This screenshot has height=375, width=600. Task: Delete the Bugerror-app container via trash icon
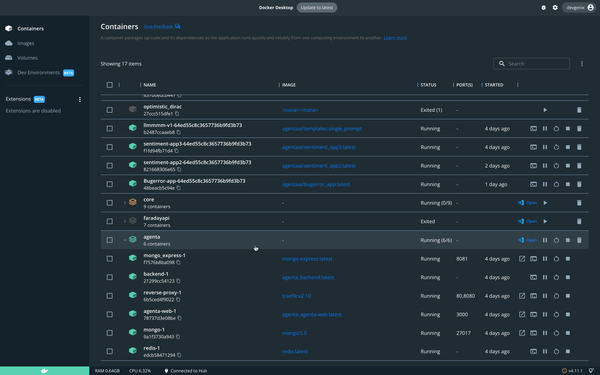point(579,184)
